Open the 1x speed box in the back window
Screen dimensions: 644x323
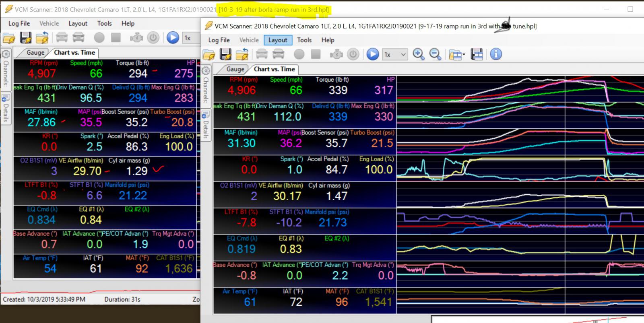(191, 38)
